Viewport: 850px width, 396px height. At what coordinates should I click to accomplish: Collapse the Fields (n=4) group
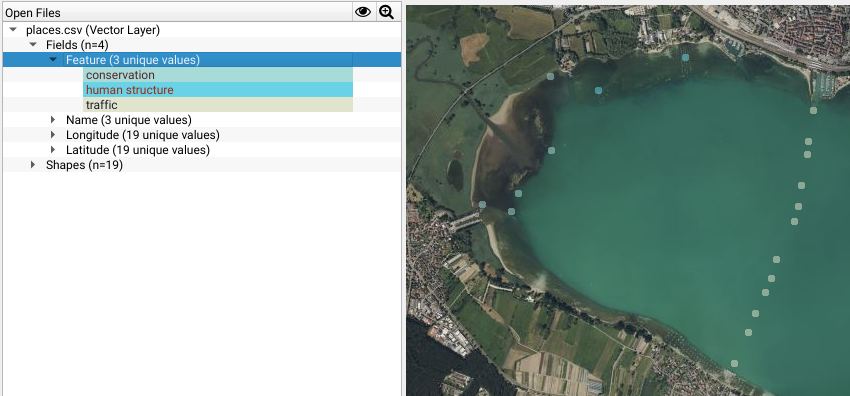pos(33,45)
